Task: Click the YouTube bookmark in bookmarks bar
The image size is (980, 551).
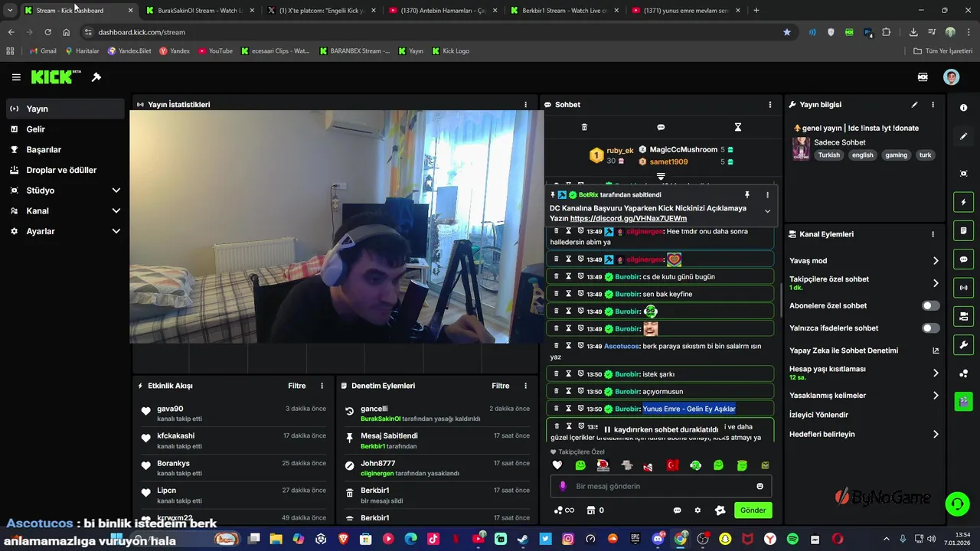Action: pyautogui.click(x=215, y=51)
